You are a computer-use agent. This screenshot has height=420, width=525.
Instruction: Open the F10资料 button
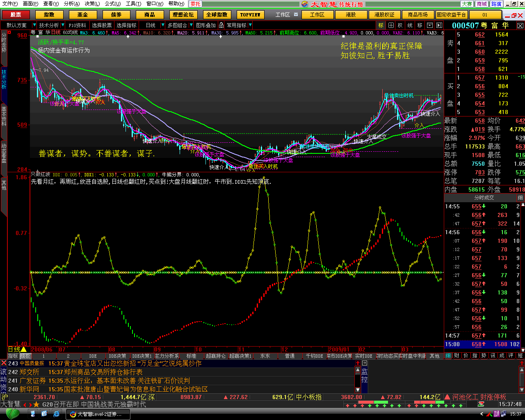[x=77, y=25]
